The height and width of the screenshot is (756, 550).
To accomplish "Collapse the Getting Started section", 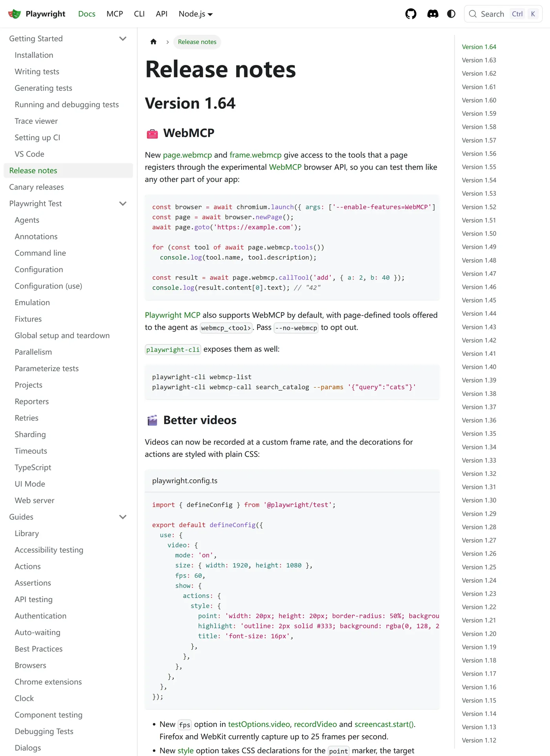I will (x=123, y=38).
